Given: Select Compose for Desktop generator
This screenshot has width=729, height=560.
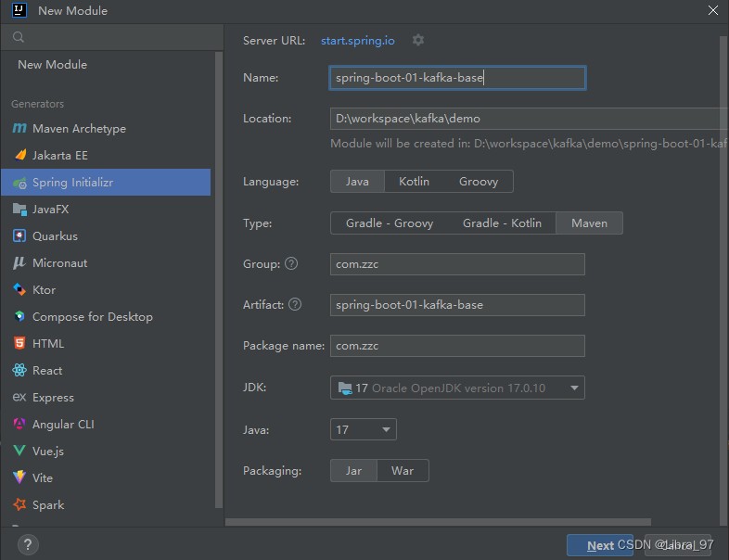Looking at the screenshot, I should click(x=106, y=316).
